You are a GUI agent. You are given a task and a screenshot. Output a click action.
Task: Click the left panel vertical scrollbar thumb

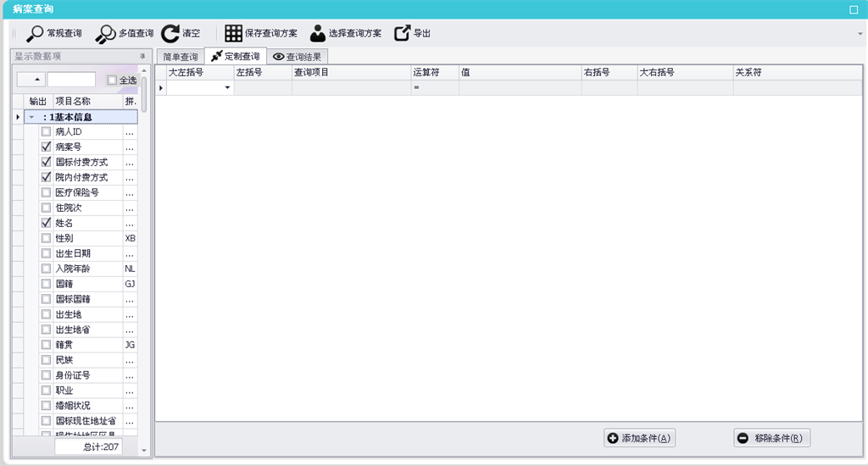[x=144, y=93]
